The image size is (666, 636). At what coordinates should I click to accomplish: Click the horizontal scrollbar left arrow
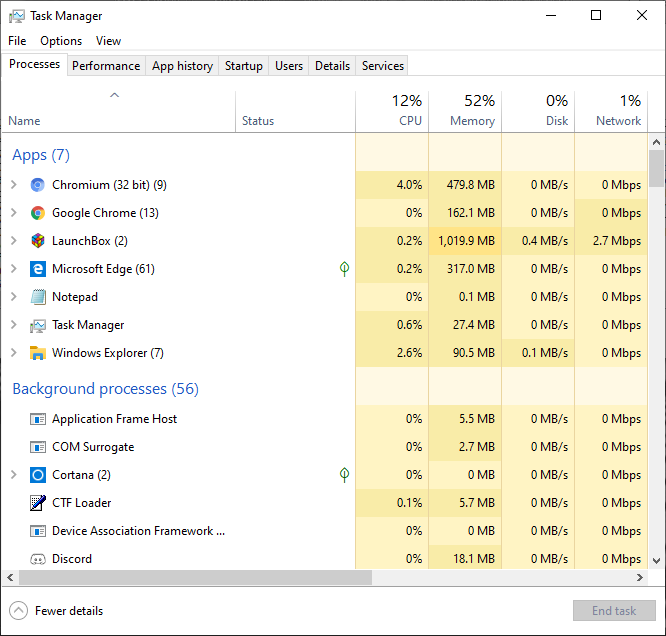(x=11, y=578)
